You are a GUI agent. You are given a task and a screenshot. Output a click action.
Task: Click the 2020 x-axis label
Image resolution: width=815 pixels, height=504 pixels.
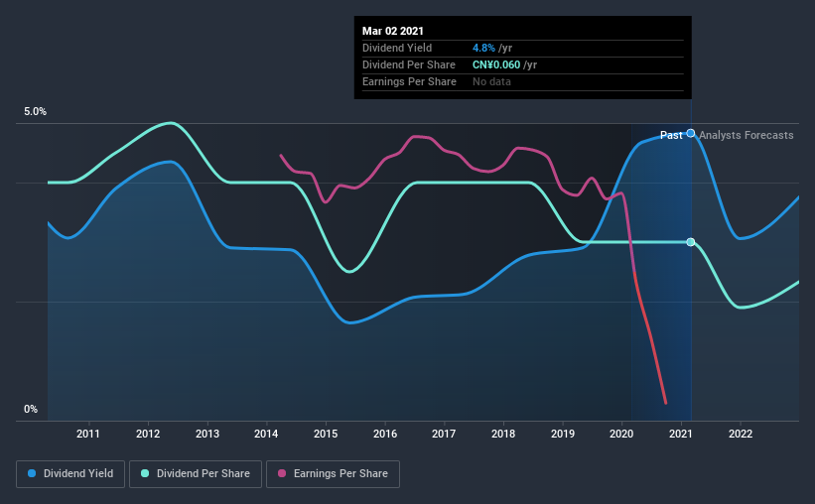pyautogui.click(x=621, y=434)
